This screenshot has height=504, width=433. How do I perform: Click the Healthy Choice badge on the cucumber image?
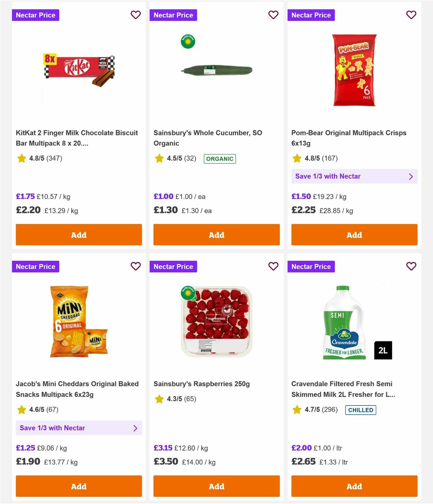click(188, 41)
